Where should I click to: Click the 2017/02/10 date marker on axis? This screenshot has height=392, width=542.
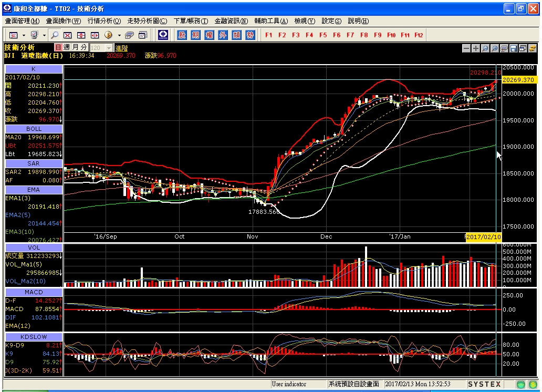484,237
